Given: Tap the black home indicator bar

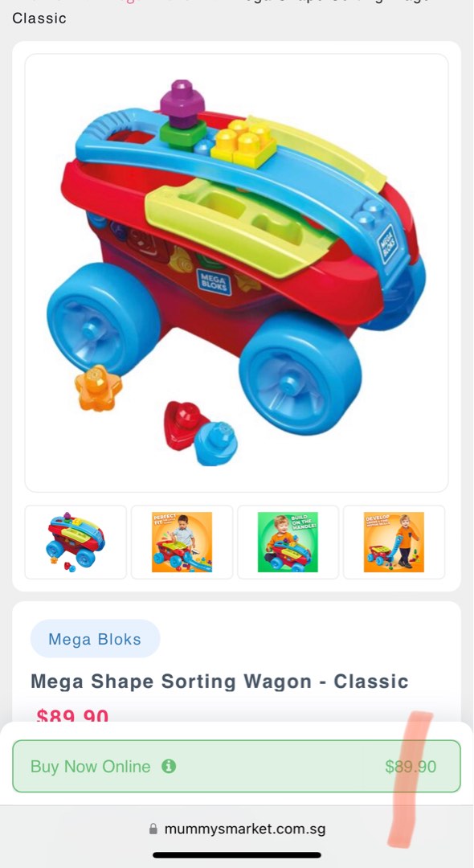Looking at the screenshot, I should (237, 855).
